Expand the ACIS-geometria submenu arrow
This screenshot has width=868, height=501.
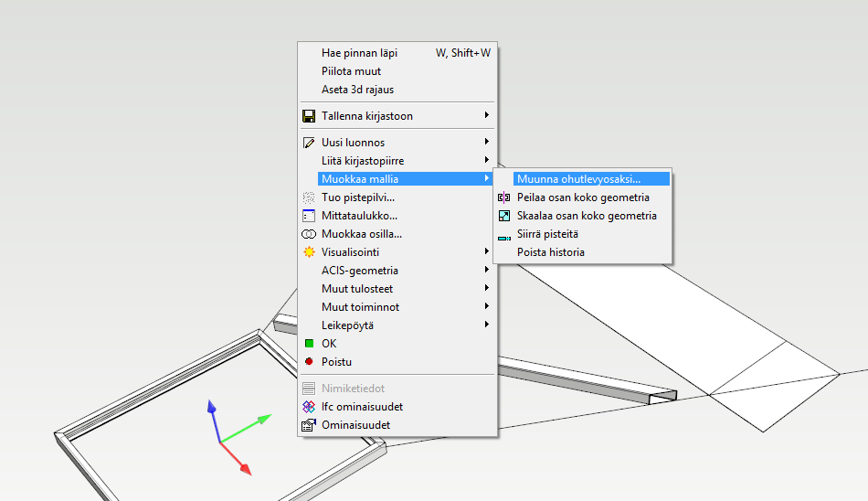point(487,271)
